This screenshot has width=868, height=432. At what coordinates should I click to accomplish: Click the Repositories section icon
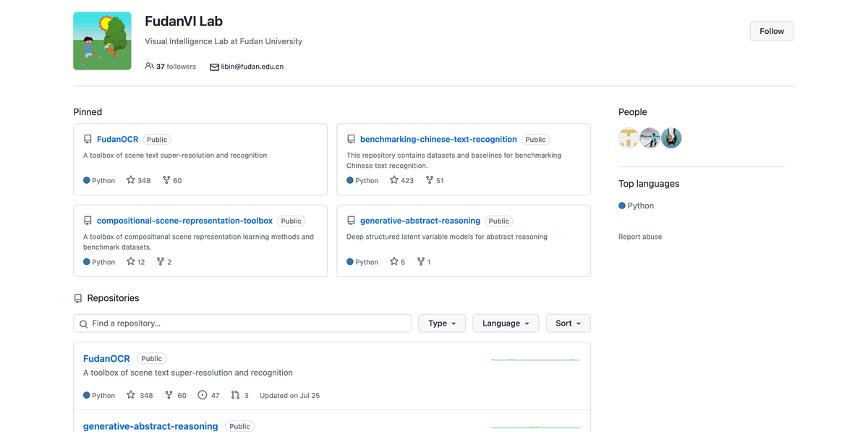pyautogui.click(x=78, y=298)
